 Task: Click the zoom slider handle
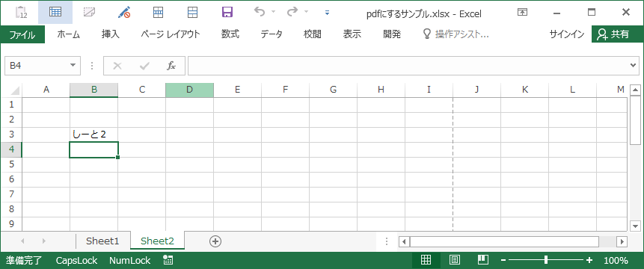click(x=546, y=260)
